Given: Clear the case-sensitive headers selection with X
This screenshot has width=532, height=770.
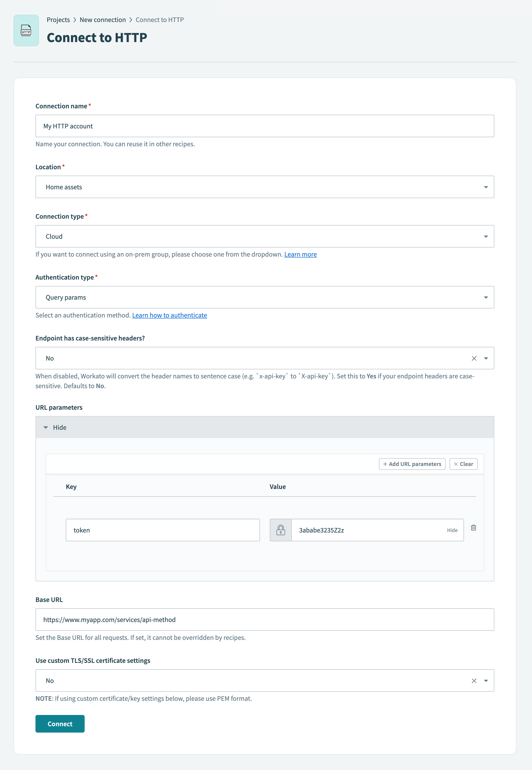Looking at the screenshot, I should pyautogui.click(x=474, y=358).
